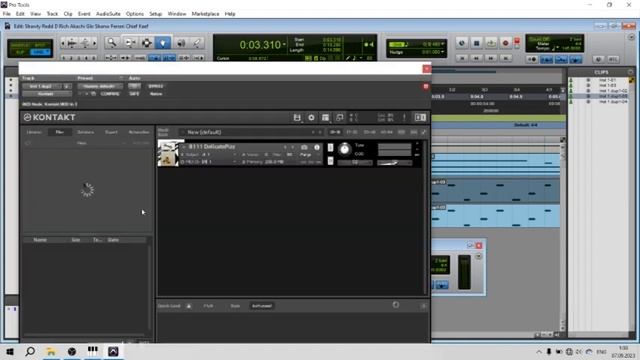Toggle the plugin COMPARE button
The image size is (640, 360).
click(110, 93)
